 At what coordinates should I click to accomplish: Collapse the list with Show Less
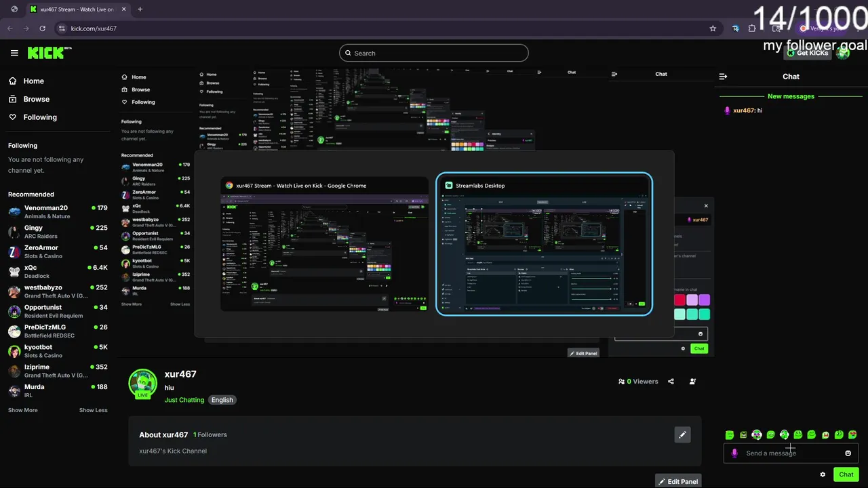93,410
